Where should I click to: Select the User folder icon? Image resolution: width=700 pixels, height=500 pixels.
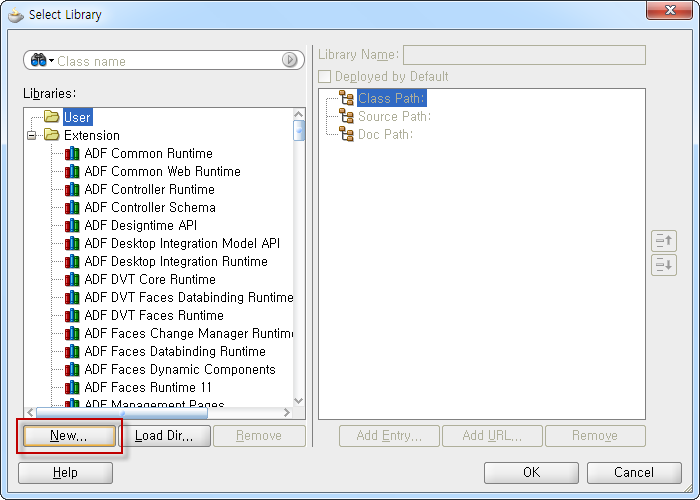point(51,117)
